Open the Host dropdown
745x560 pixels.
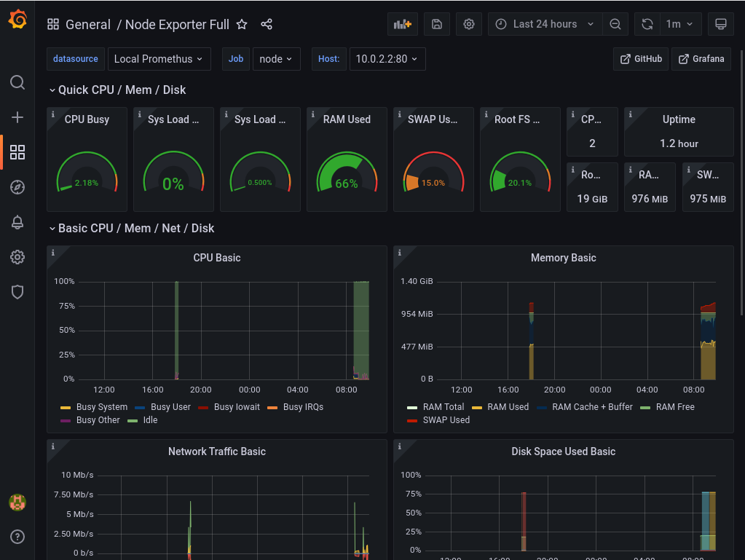[387, 59]
